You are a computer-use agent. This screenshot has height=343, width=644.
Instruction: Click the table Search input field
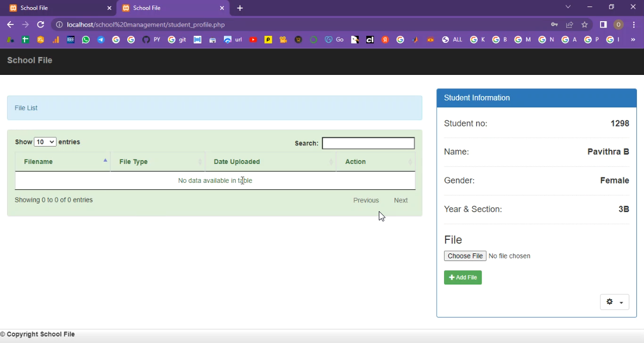click(368, 143)
